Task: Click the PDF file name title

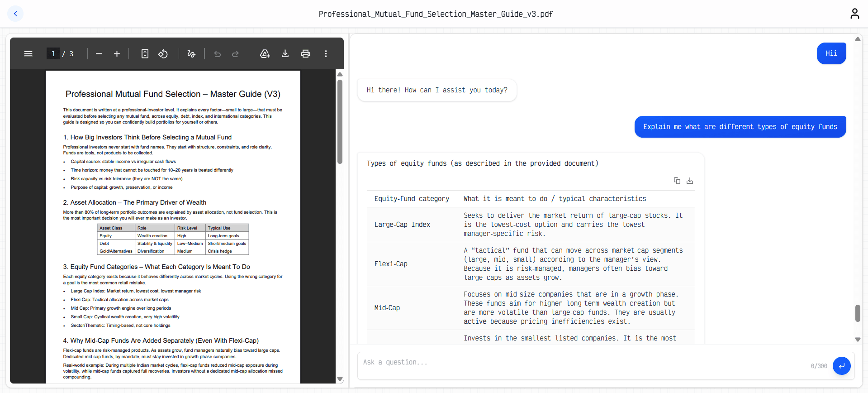Action: click(436, 14)
